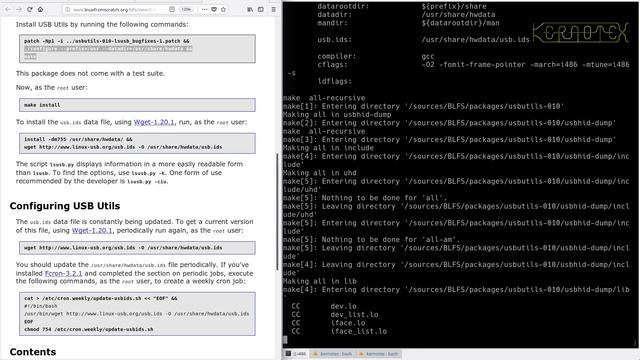Click the patch -Np1 command line
640x360 pixels.
pyautogui.click(x=107, y=41)
